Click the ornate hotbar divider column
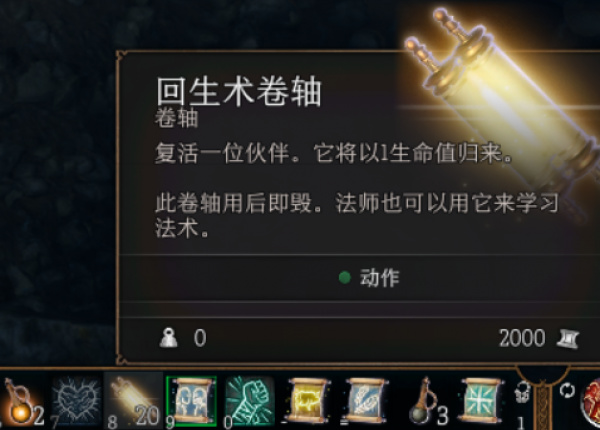600x430 pixels. (542, 400)
